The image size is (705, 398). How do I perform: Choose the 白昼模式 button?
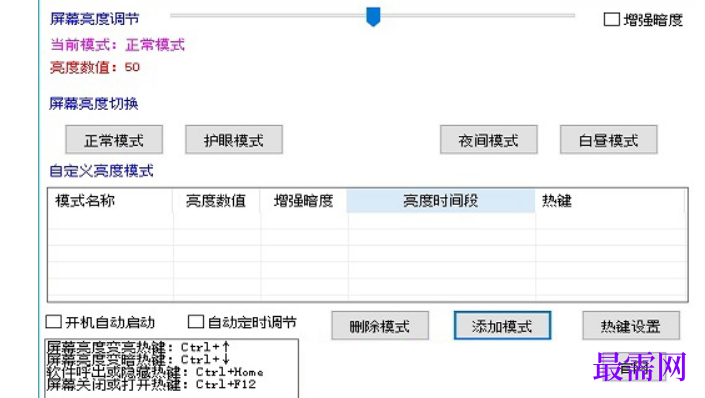(x=608, y=140)
